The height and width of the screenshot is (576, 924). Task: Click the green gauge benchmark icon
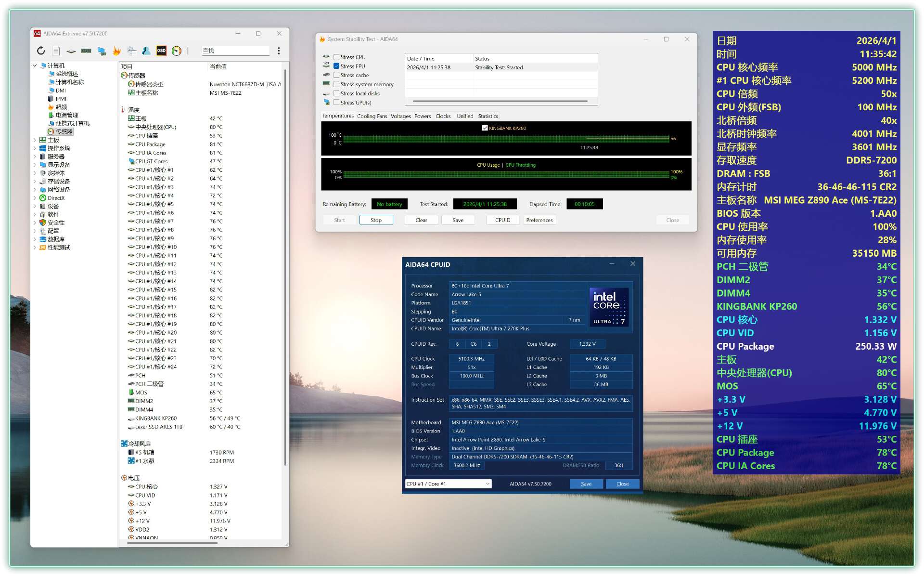pyautogui.click(x=177, y=51)
